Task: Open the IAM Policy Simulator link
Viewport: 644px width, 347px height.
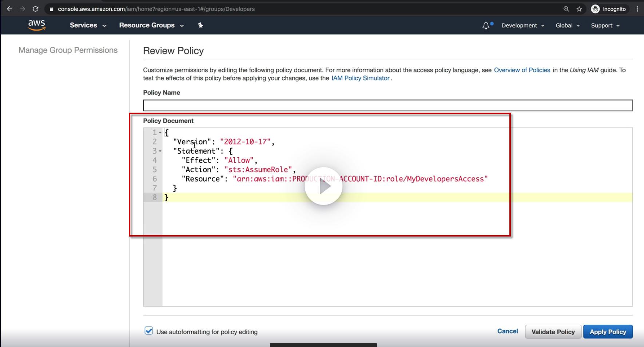Action: 361,78
